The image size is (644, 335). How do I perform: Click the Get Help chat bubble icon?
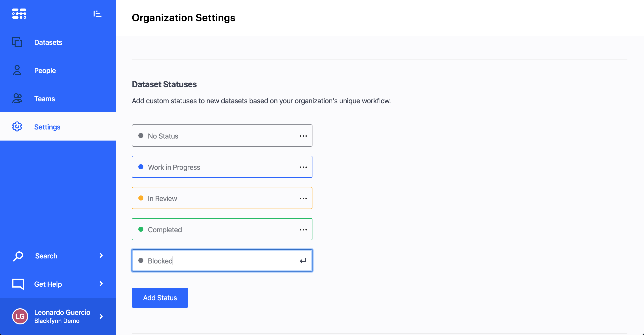(18, 284)
